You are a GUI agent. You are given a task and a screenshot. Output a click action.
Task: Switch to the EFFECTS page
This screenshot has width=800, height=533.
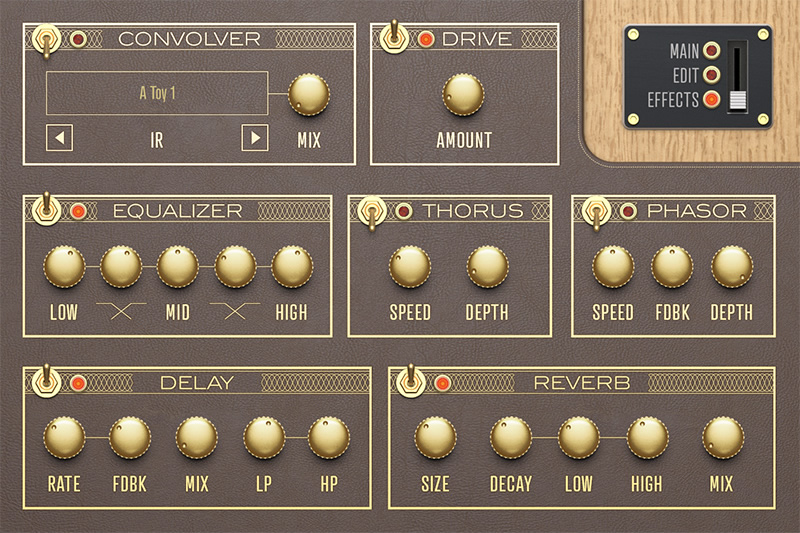click(673, 100)
